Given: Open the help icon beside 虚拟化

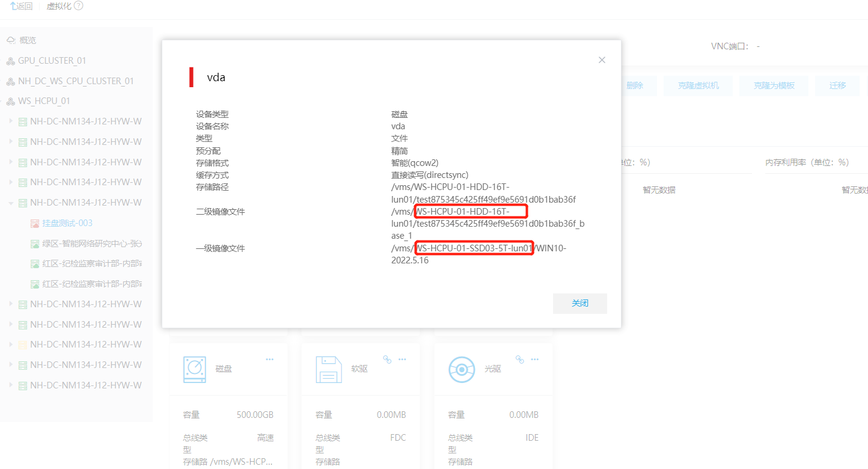Looking at the screenshot, I should pyautogui.click(x=78, y=6).
